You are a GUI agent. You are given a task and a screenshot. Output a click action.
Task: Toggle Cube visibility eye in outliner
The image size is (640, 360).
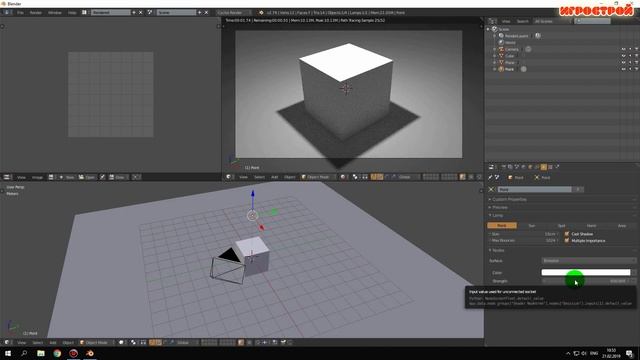pyautogui.click(x=624, y=56)
